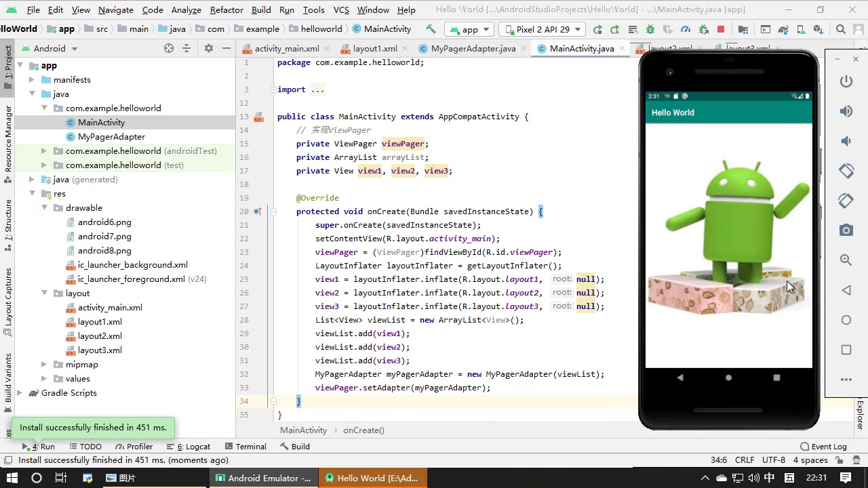
Task: Open the Build menu
Action: pos(261,10)
